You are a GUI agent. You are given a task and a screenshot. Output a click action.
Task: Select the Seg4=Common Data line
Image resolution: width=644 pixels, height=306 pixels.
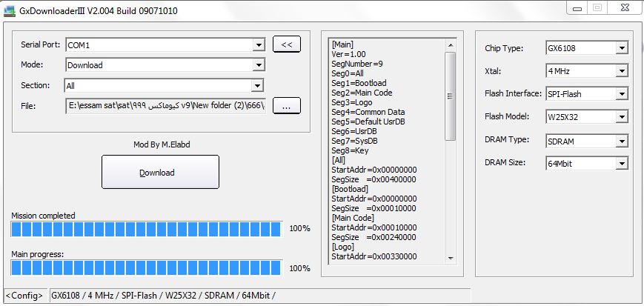368,112
